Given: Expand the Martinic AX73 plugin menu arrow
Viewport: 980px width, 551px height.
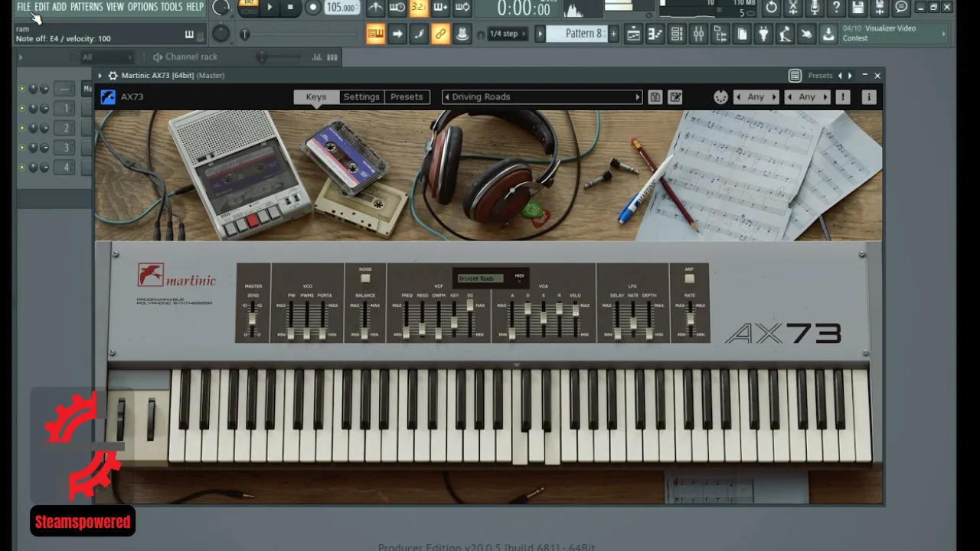Looking at the screenshot, I should pos(100,76).
